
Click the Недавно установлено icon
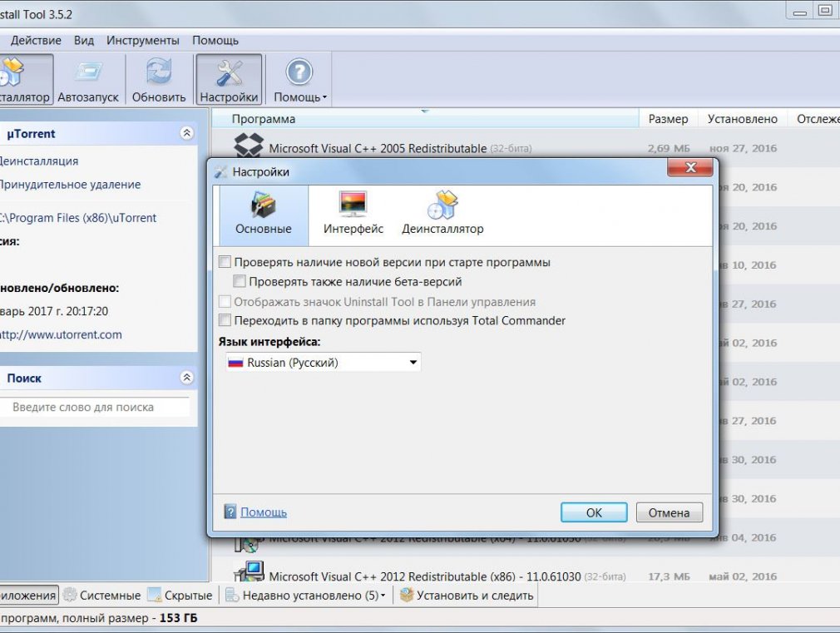tap(232, 595)
